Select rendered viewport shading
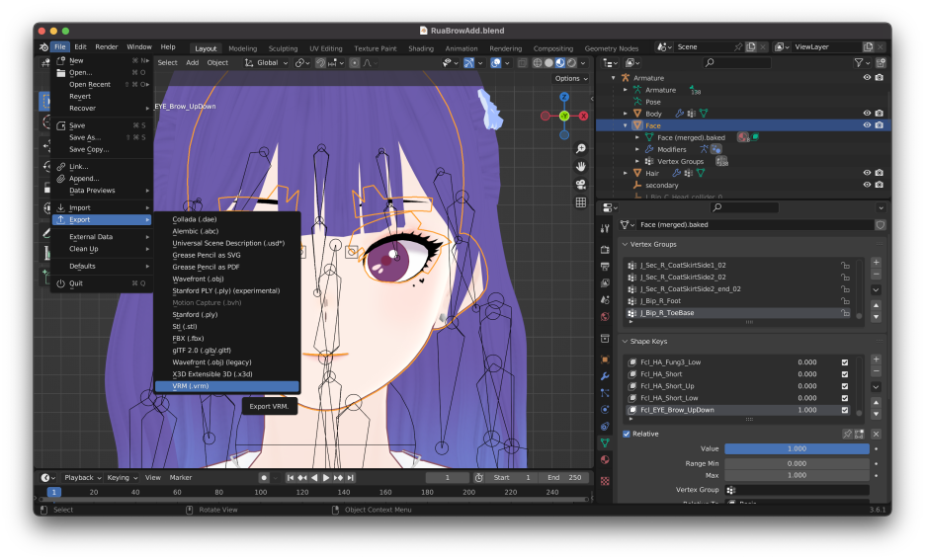Image resolution: width=925 pixels, height=560 pixels. [571, 62]
